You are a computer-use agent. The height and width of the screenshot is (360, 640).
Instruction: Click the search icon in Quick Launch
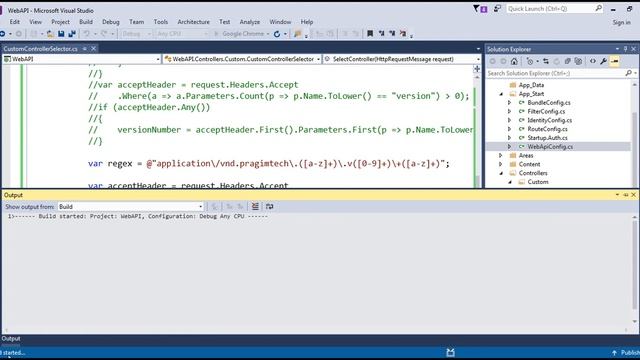pyautogui.click(x=598, y=8)
